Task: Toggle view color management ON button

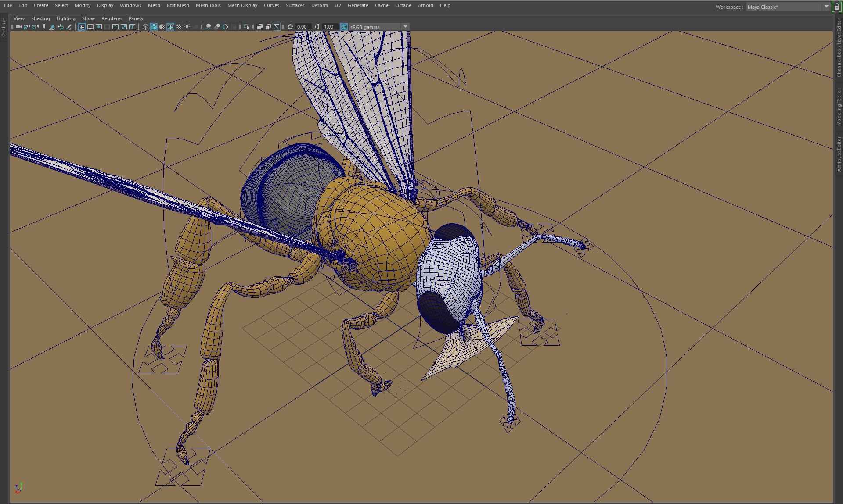Action: pyautogui.click(x=344, y=27)
